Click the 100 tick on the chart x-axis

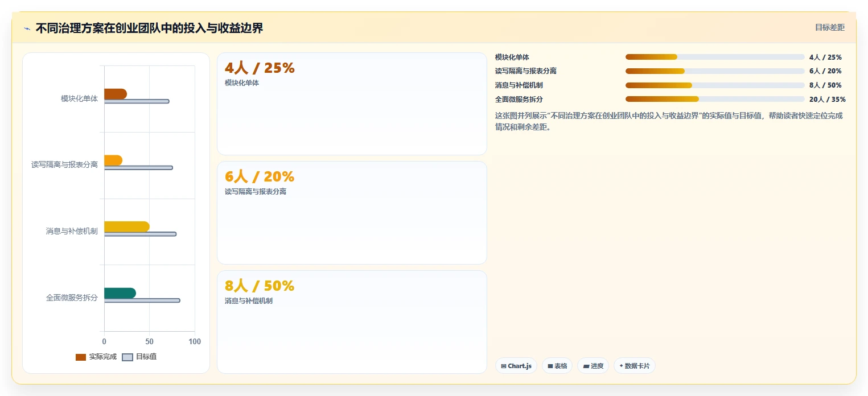click(x=195, y=341)
